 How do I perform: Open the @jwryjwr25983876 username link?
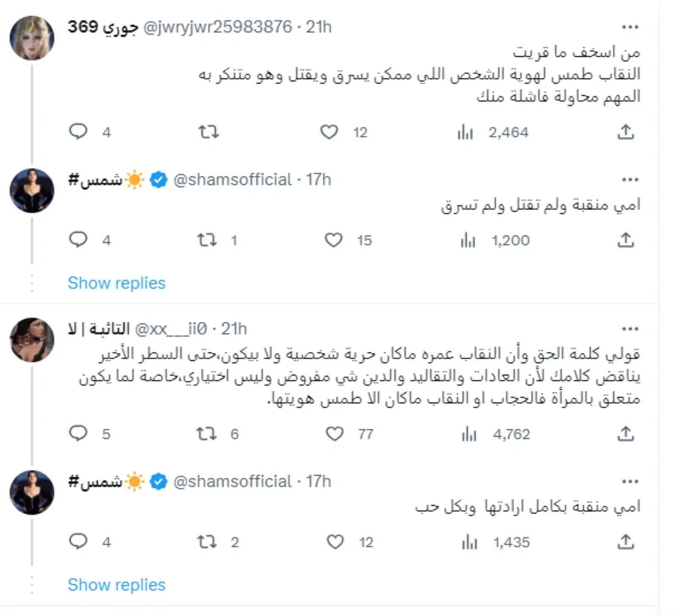click(x=217, y=27)
